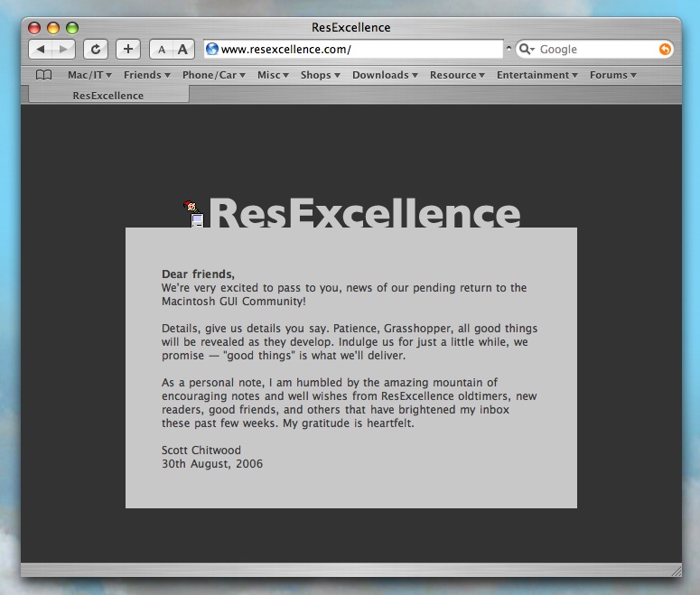
Task: Click the 'Macintosh GUI Community!' line
Action: (234, 302)
